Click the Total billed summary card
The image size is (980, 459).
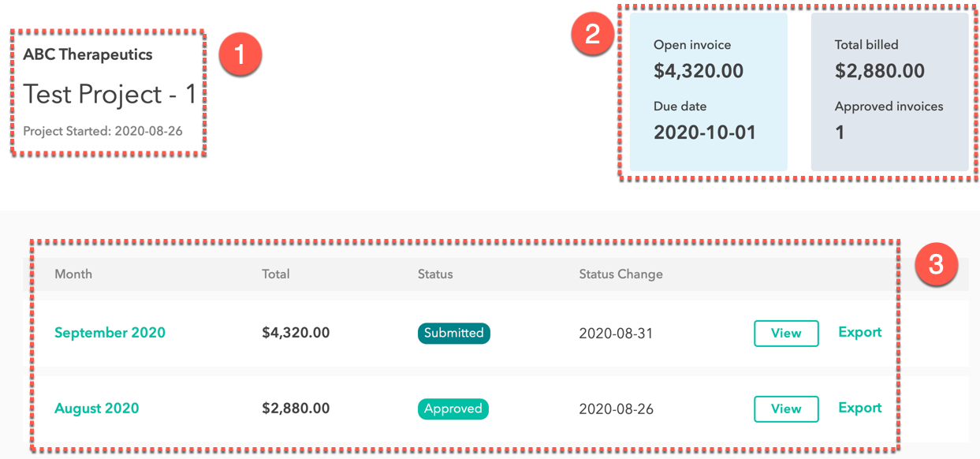pos(889,91)
